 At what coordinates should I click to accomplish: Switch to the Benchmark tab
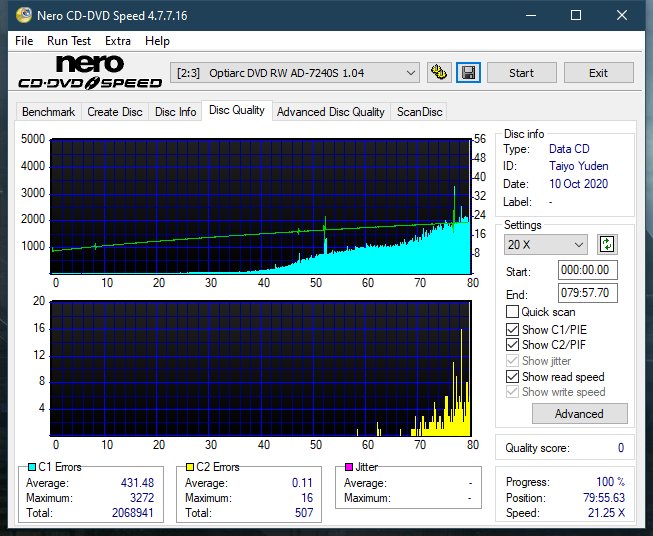click(x=49, y=112)
